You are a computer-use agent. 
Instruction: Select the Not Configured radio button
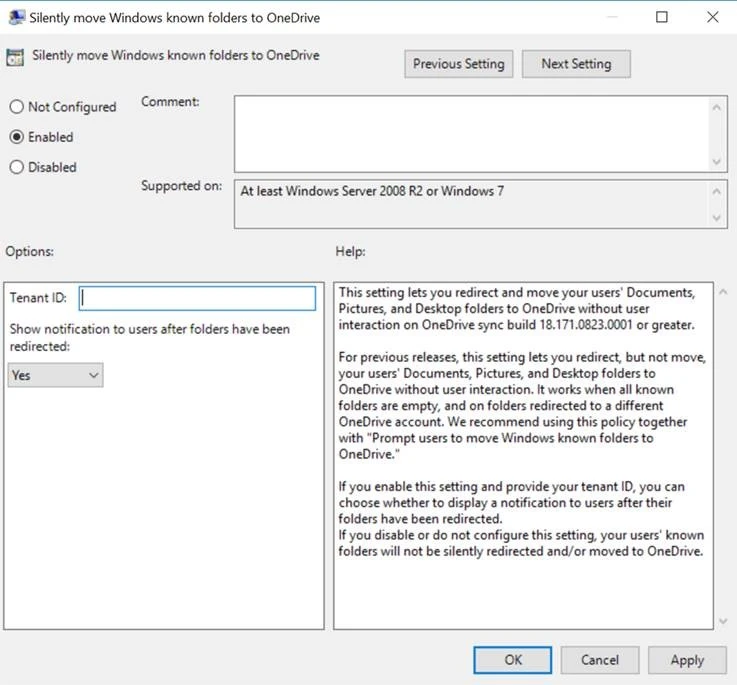[x=17, y=107]
